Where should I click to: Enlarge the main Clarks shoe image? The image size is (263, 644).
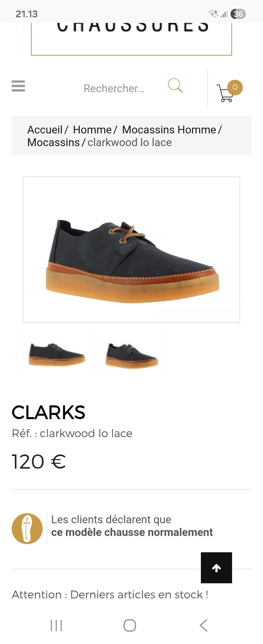pos(131,249)
